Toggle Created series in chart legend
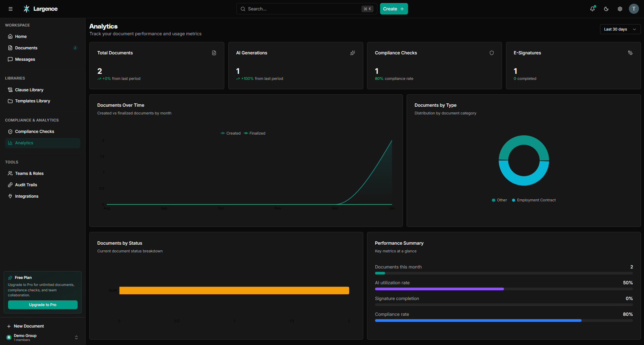The width and height of the screenshot is (644, 345). point(231,133)
